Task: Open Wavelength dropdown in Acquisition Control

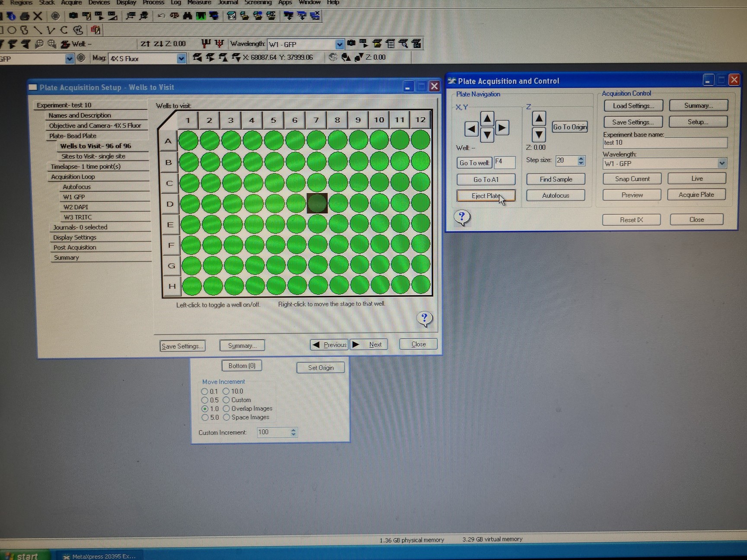Action: click(x=721, y=163)
